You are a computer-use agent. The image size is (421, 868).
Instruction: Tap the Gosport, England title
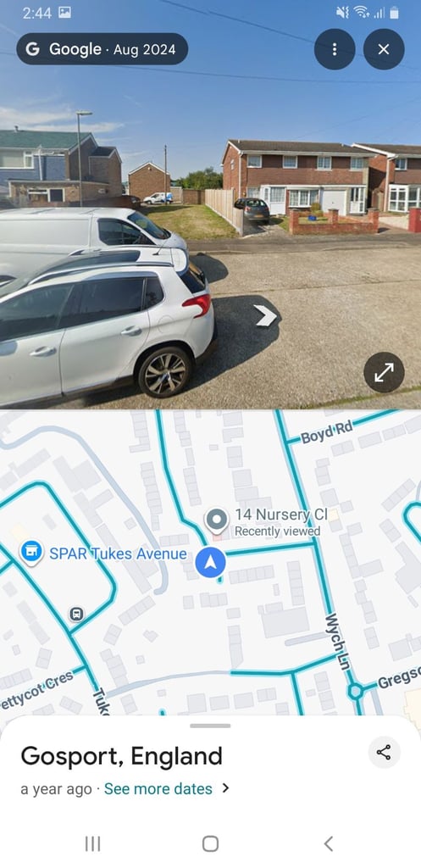(x=122, y=756)
